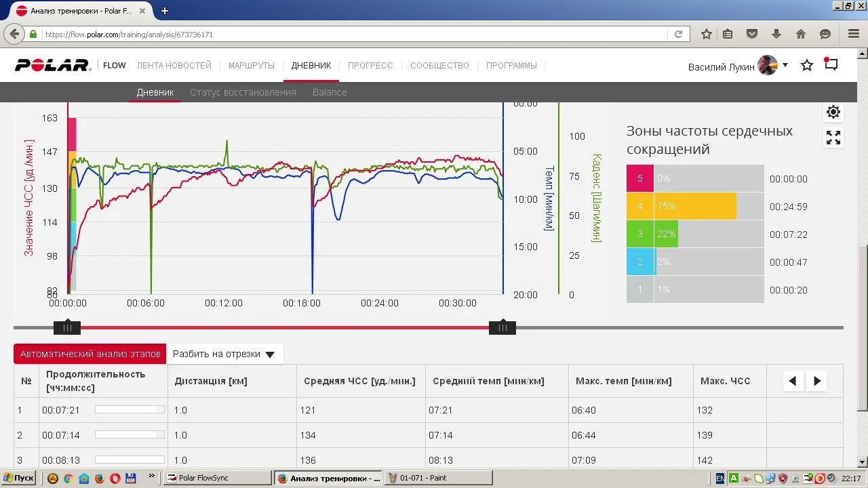Select heart rate zone 4 orange bar

pos(695,206)
